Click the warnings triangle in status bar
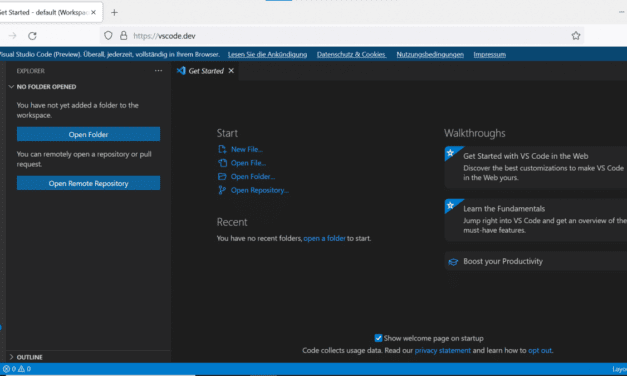Image resolution: width=627 pixels, height=376 pixels. coord(21,369)
